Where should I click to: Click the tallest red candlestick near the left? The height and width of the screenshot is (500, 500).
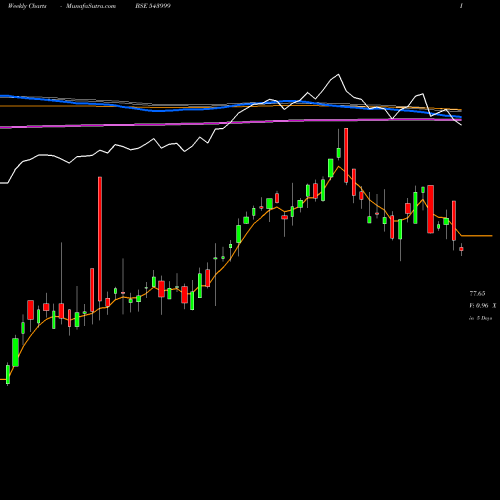click(x=100, y=239)
